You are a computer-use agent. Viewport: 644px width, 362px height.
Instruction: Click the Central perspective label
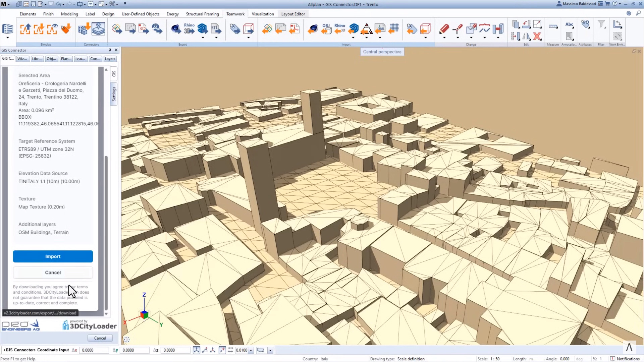pyautogui.click(x=382, y=52)
